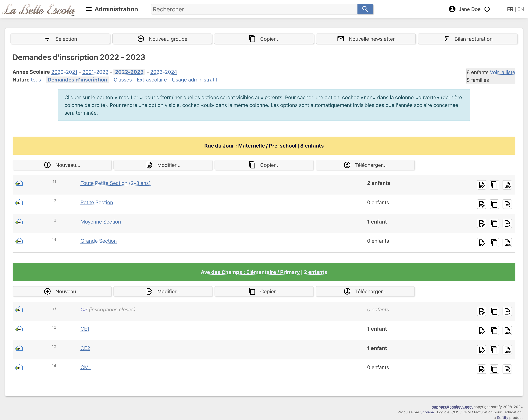Switch to school year 2023-2024

pos(164,72)
